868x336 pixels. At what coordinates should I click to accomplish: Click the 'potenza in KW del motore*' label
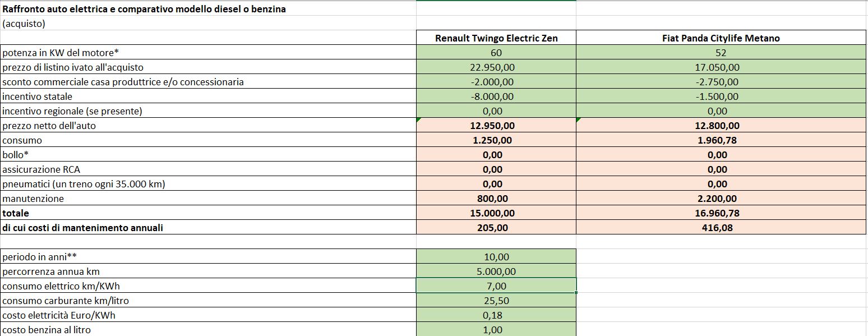pyautogui.click(x=208, y=53)
